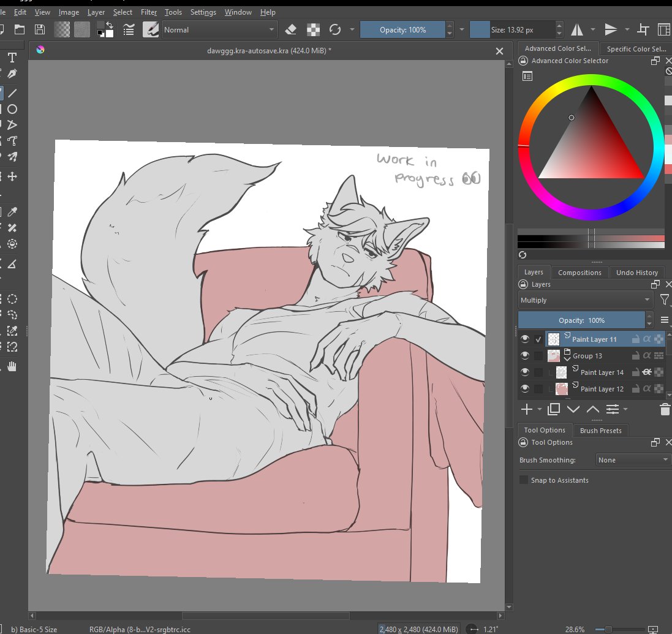This screenshot has height=634, width=672.
Task: Select the Pan hand tool
Action: click(12, 366)
